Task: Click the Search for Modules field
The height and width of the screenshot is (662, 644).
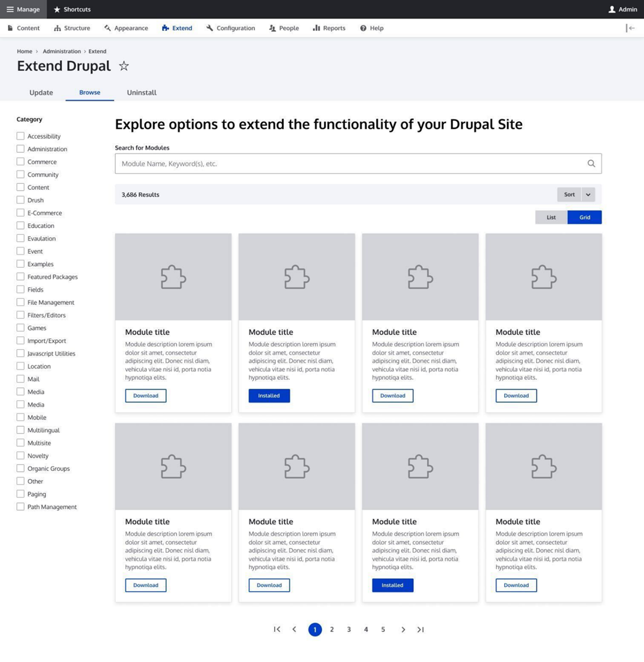Action: [358, 163]
